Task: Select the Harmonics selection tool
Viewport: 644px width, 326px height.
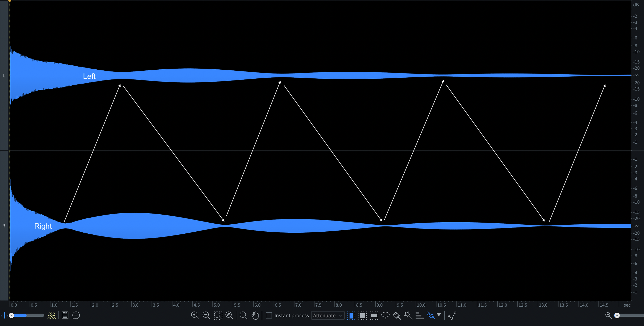Action: [x=419, y=315]
